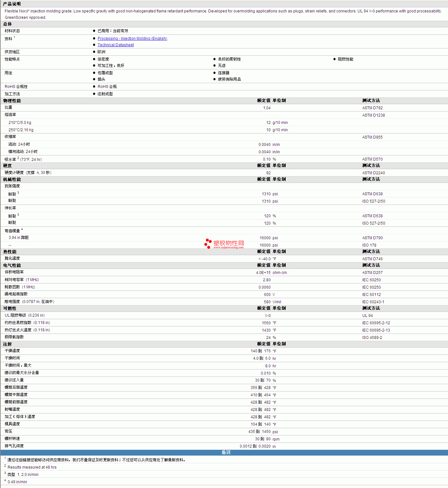Select the 阻燃性能 feature entry
Viewport: 448px width, 488px height.
345,59
